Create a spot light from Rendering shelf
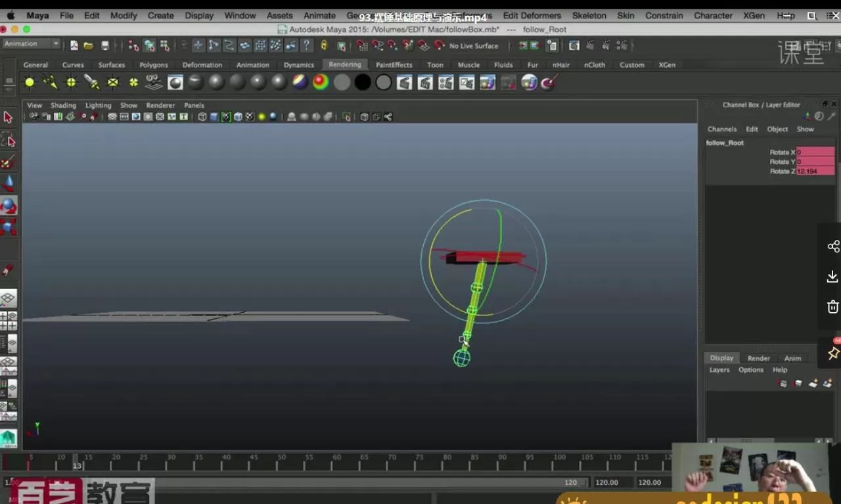The height and width of the screenshot is (504, 841). tap(92, 82)
